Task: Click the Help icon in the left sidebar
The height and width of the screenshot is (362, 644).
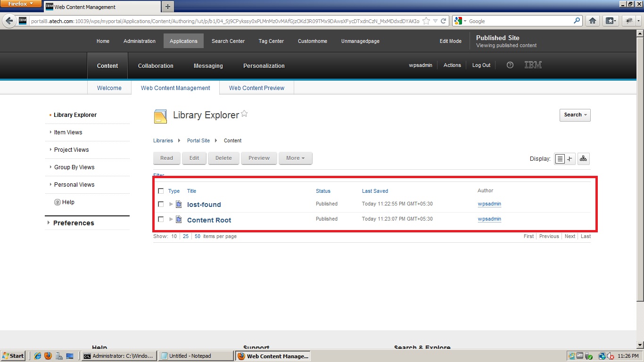Action: pyautogui.click(x=58, y=202)
